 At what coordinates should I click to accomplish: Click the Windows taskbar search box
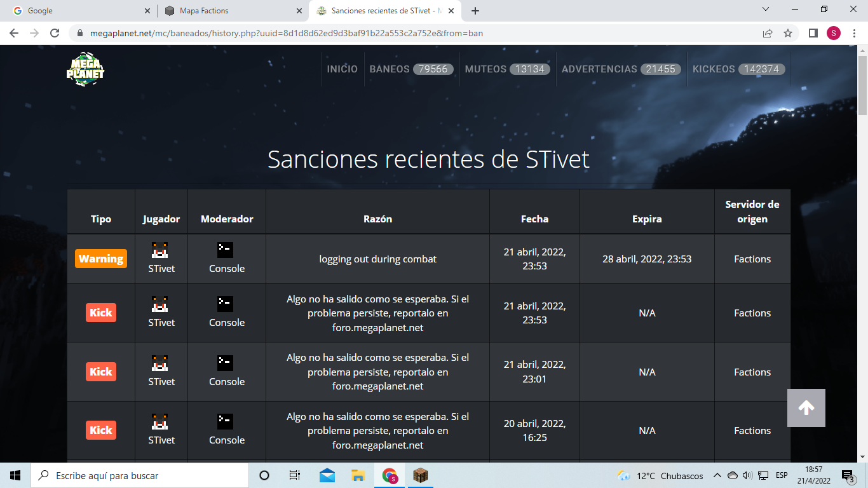tap(140, 475)
